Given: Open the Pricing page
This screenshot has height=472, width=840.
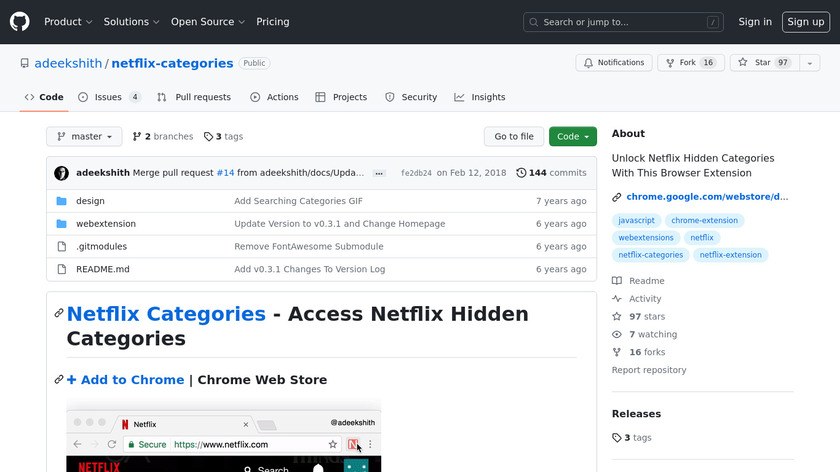Looking at the screenshot, I should pyautogui.click(x=273, y=22).
